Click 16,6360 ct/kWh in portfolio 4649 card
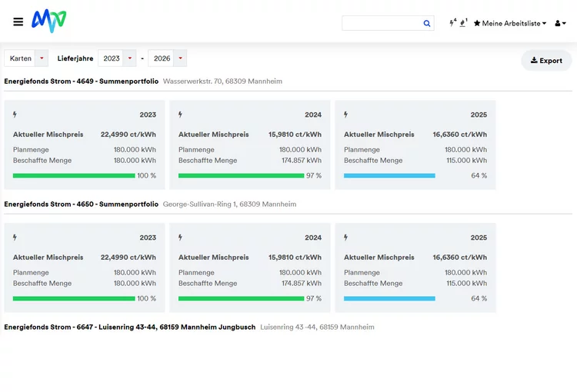The image size is (577, 392). [460, 135]
